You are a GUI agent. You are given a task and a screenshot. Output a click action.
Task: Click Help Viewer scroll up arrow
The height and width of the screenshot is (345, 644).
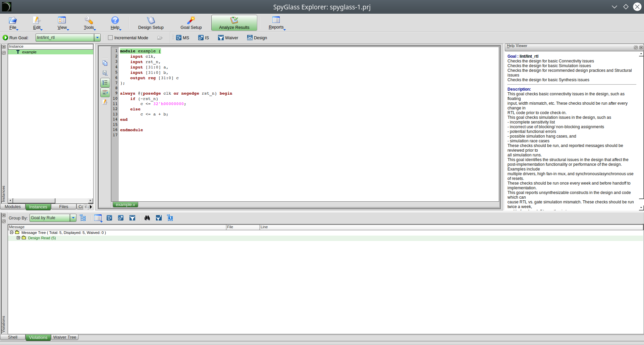tap(641, 54)
